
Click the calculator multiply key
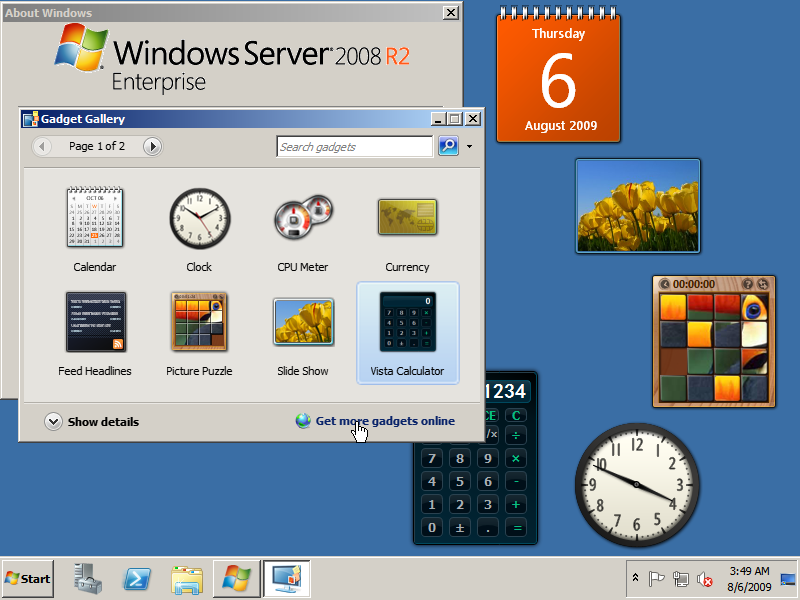516,459
